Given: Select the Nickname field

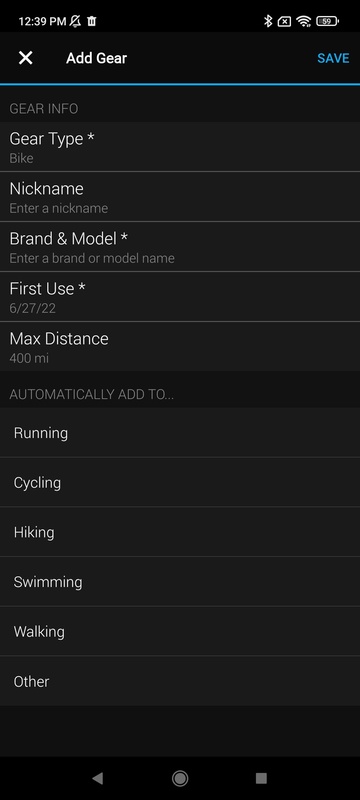Looking at the screenshot, I should point(180,197).
